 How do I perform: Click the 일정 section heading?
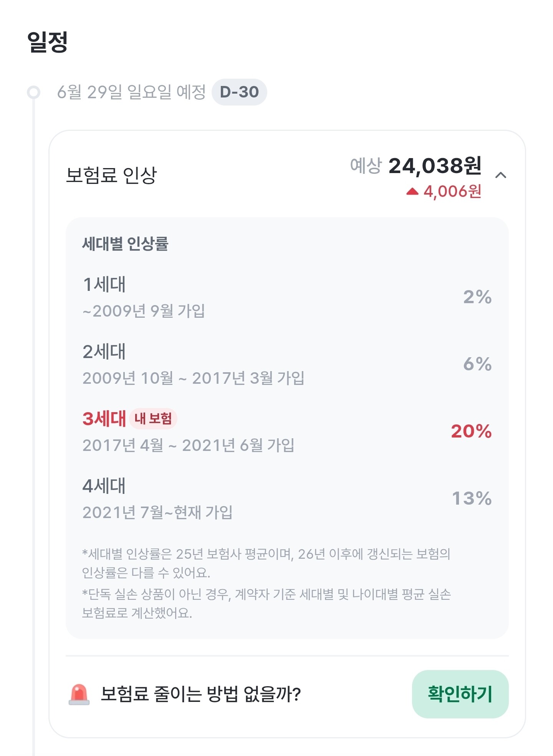point(48,41)
